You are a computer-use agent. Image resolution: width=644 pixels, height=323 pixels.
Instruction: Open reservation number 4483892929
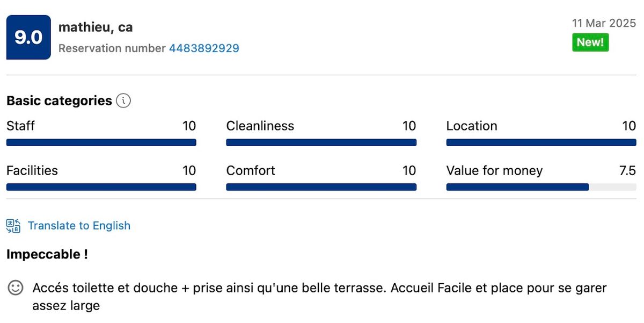click(204, 48)
